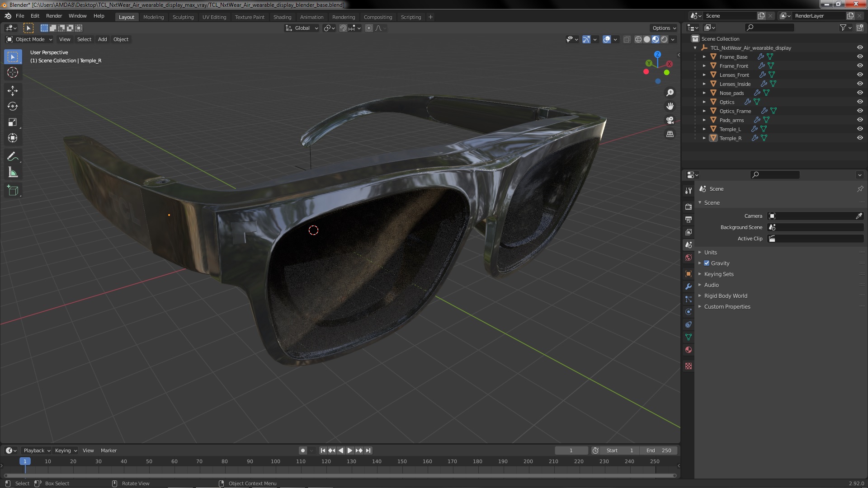Play the animation forward
The height and width of the screenshot is (488, 868).
pos(350,450)
